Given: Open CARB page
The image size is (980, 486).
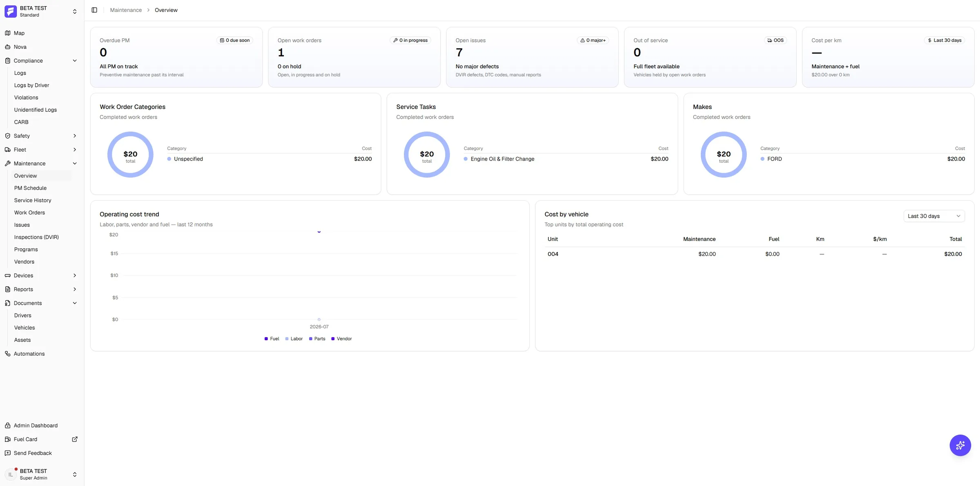Looking at the screenshot, I should click(21, 122).
